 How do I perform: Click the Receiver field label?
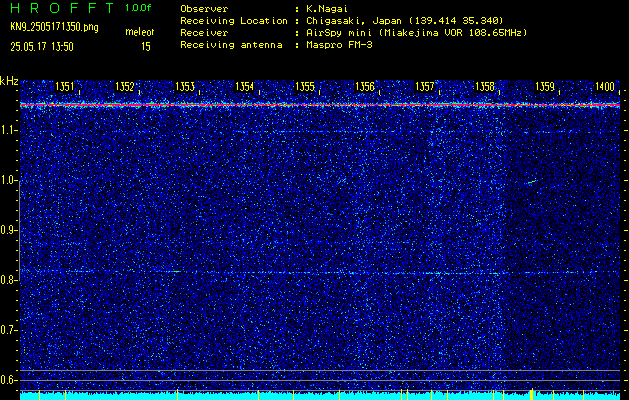click(x=204, y=32)
